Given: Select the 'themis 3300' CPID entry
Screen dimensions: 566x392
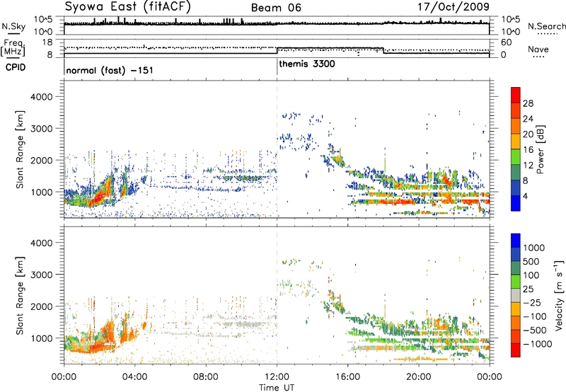Looking at the screenshot, I should 307,64.
